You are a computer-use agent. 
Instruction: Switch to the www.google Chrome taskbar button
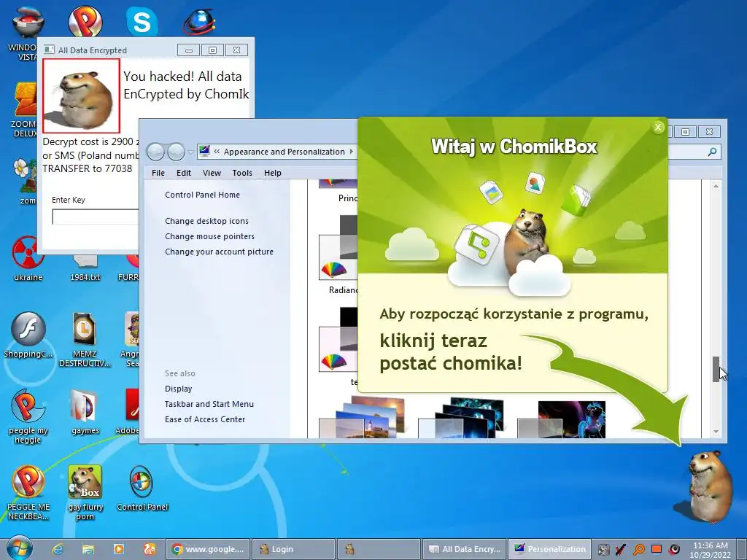tap(208, 549)
